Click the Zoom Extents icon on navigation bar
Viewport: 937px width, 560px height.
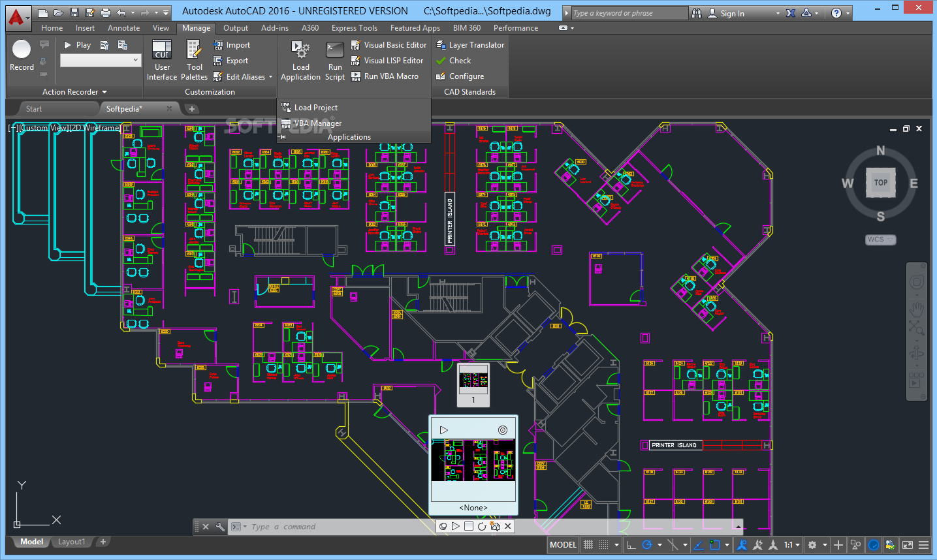[x=917, y=326]
